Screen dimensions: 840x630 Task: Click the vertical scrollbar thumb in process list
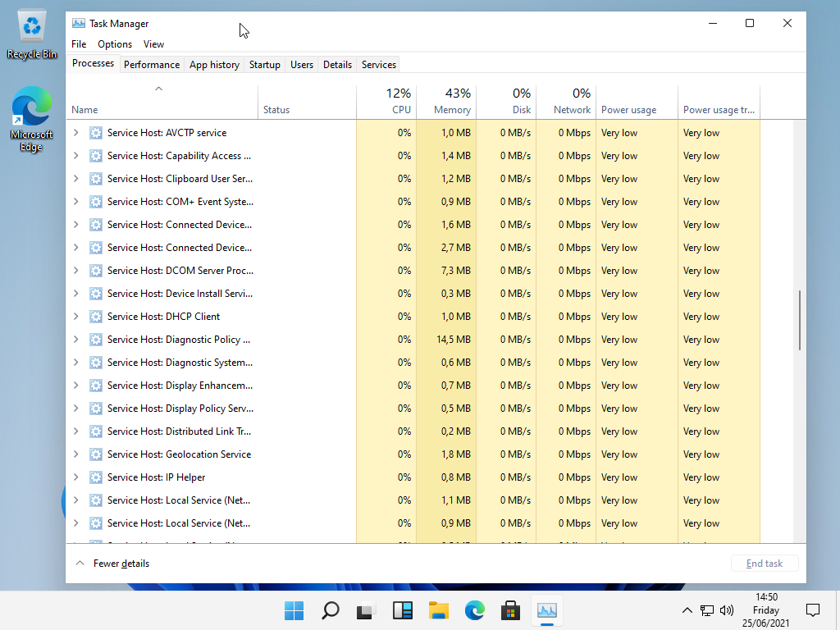pos(800,321)
